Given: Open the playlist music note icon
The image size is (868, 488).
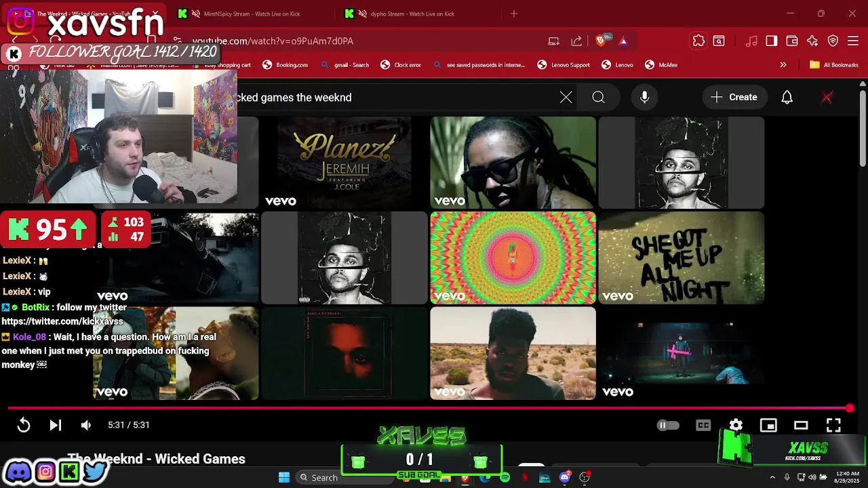Looking at the screenshot, I should tap(751, 41).
